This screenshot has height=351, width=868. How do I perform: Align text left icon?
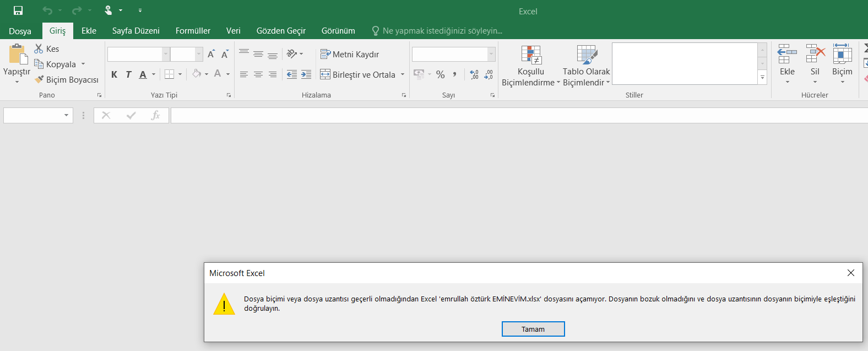(x=244, y=74)
